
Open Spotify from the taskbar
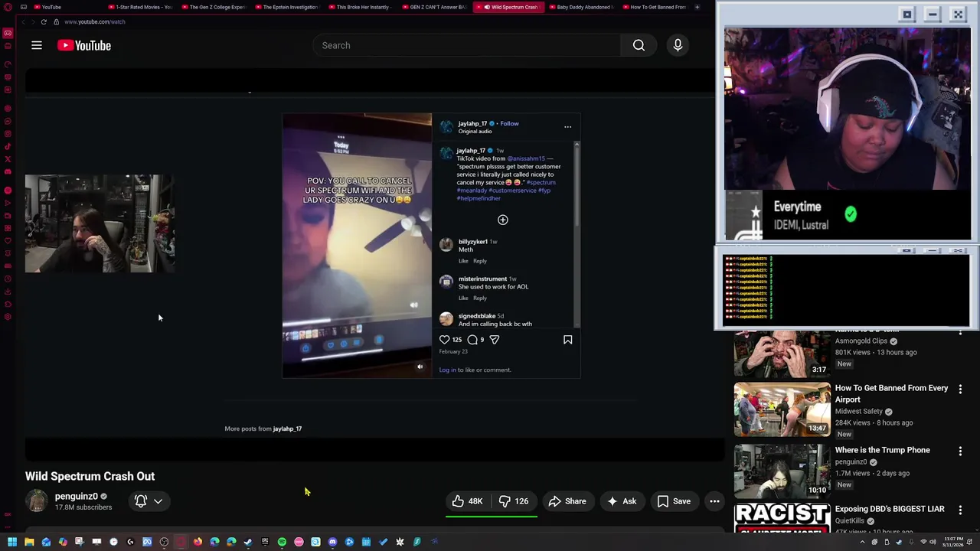click(x=282, y=542)
